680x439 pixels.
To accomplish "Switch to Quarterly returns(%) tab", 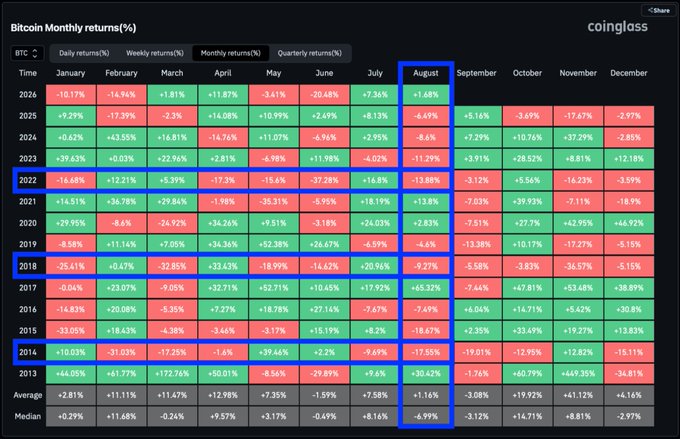I will [310, 53].
